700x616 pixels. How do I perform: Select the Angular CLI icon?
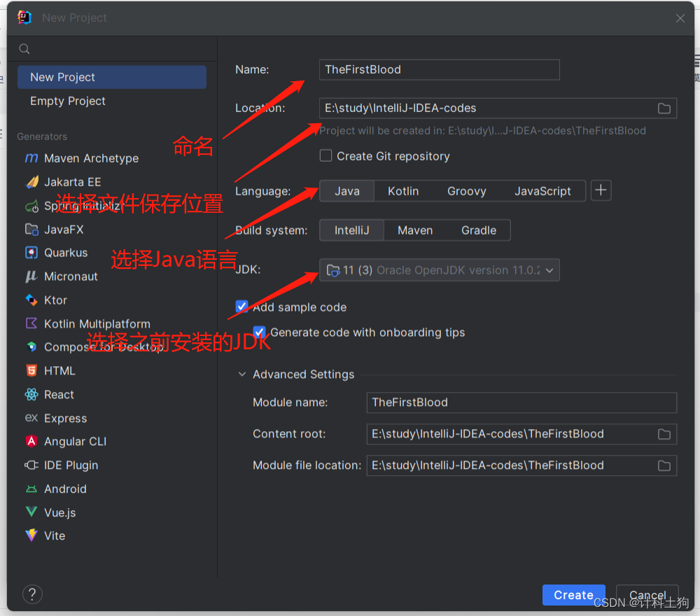[31, 441]
